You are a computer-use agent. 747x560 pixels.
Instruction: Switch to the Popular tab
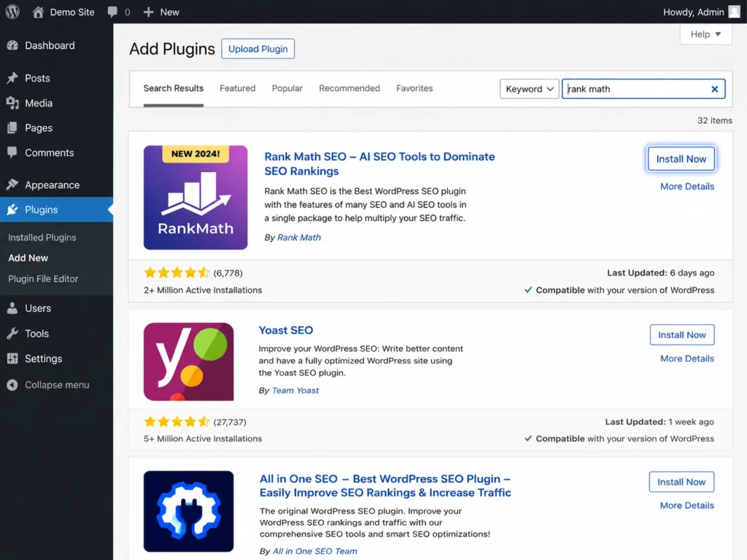pyautogui.click(x=287, y=88)
